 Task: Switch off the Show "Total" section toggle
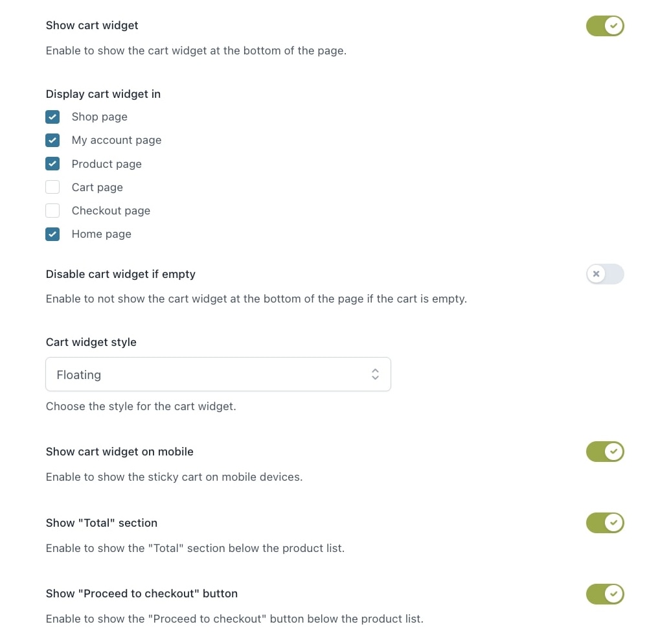coord(605,523)
